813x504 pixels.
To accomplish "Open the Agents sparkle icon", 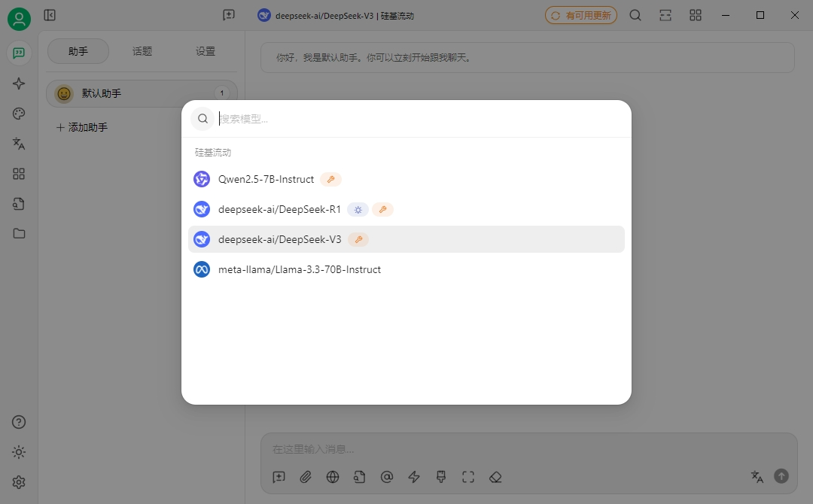I will [19, 83].
